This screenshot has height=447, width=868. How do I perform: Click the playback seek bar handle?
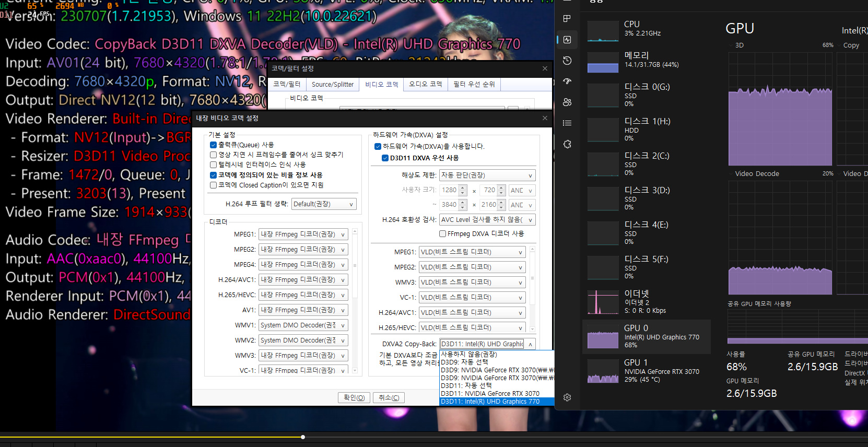(303, 437)
